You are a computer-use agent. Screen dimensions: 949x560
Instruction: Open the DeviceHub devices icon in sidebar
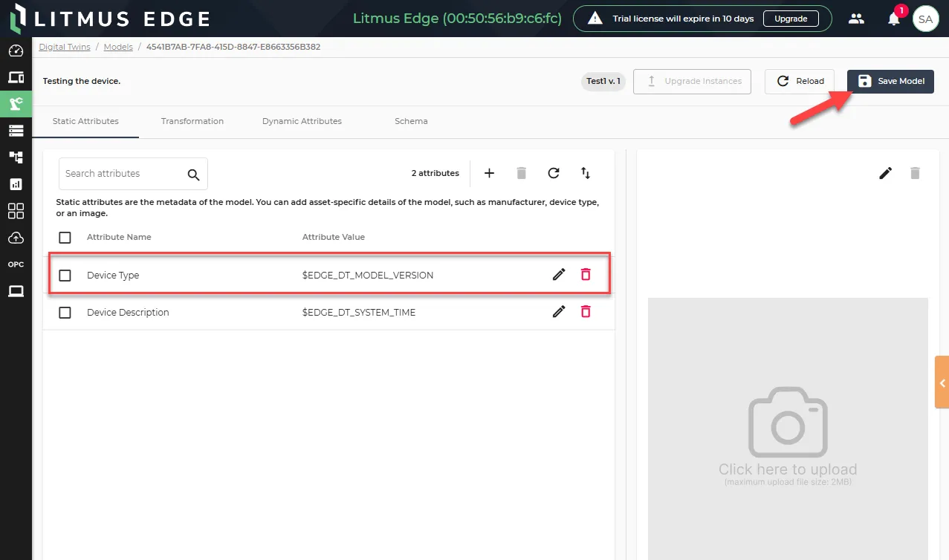tap(16, 77)
